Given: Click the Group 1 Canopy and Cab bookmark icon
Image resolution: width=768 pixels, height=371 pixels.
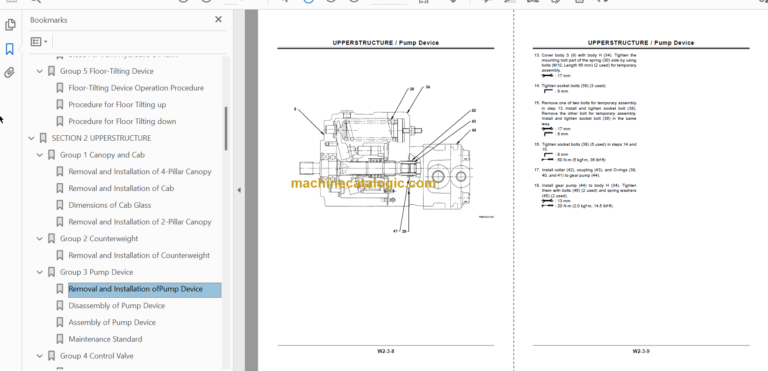Looking at the screenshot, I should click(51, 155).
